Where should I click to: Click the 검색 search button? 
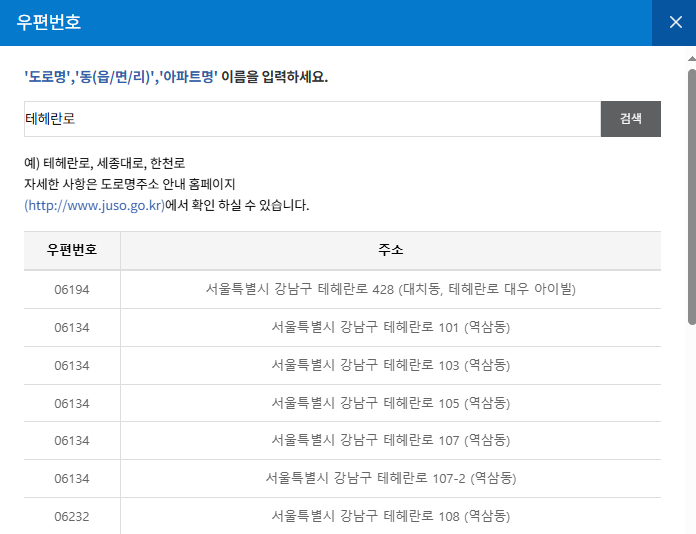[x=631, y=119]
